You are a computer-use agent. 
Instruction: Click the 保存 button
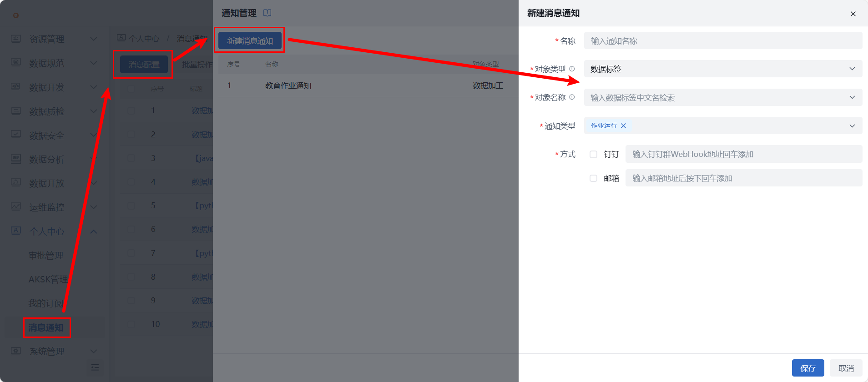tap(808, 368)
